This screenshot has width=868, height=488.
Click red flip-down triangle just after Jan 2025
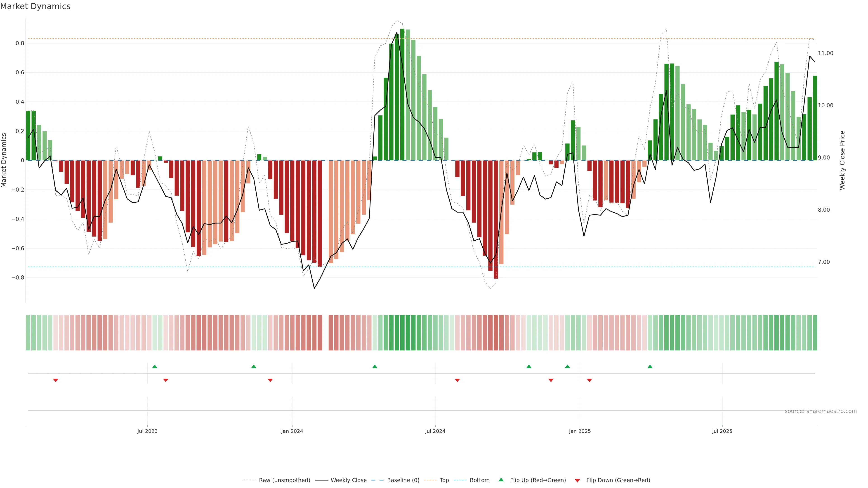tap(589, 380)
